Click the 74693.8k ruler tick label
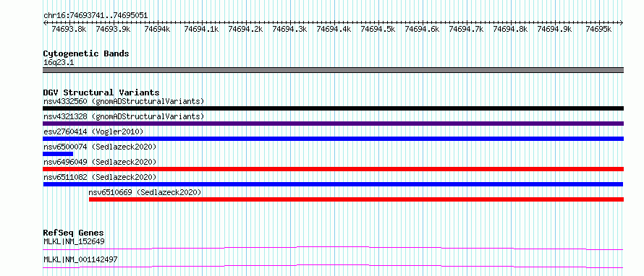 [x=69, y=29]
